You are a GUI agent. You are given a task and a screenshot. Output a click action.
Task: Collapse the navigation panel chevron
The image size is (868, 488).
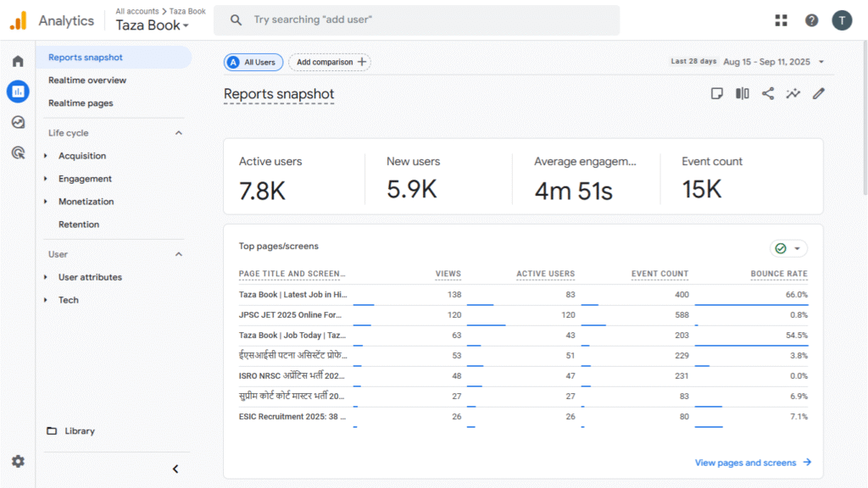175,469
